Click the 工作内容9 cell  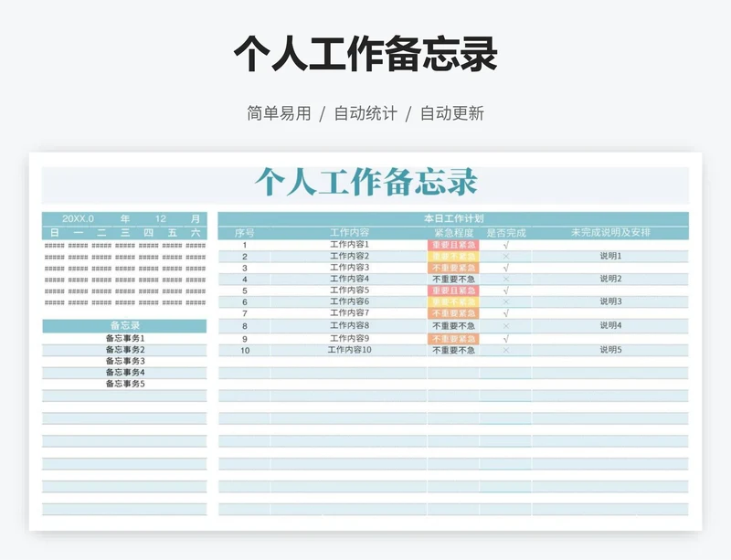(x=349, y=339)
